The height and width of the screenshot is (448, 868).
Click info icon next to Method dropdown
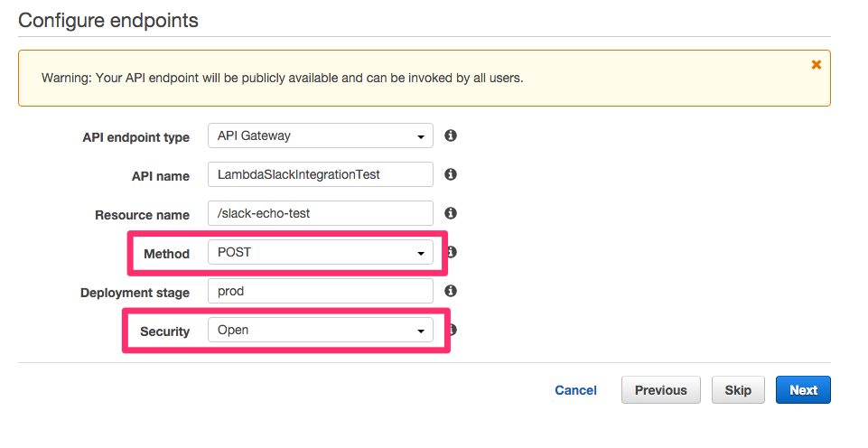pos(452,252)
